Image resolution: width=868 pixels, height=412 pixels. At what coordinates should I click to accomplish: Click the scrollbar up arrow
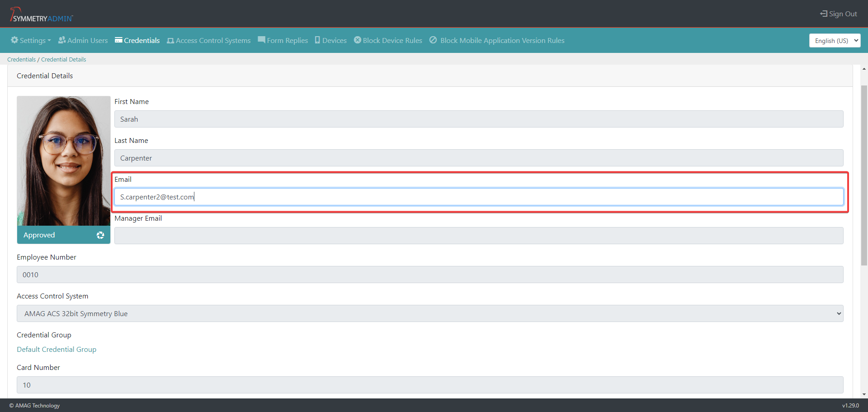tap(864, 69)
